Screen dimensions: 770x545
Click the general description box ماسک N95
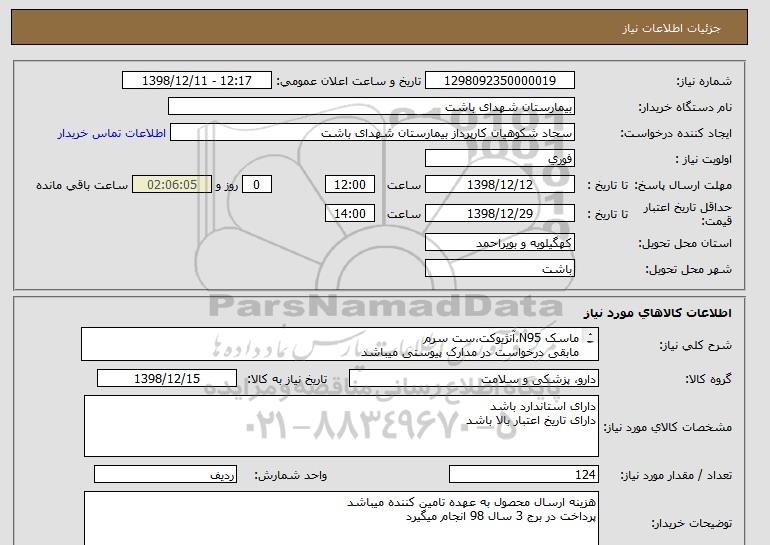pos(340,344)
